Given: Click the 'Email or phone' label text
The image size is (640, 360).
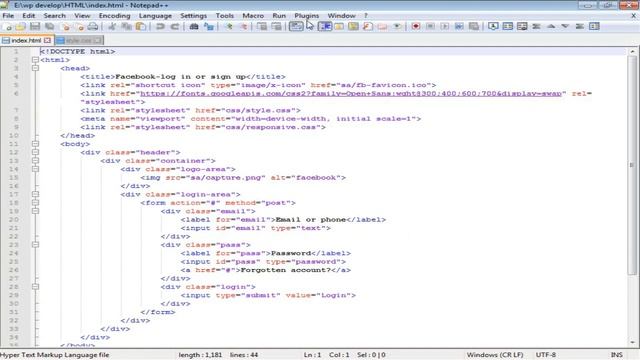Looking at the screenshot, I should (x=311, y=220).
